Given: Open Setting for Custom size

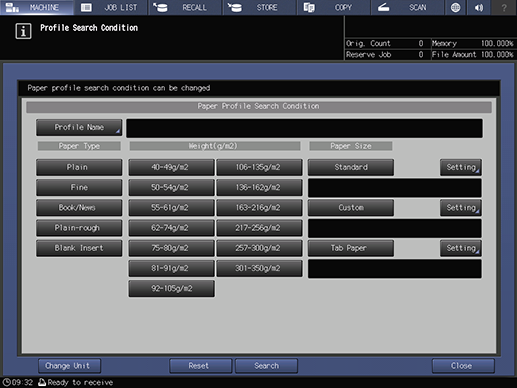Looking at the screenshot, I should tap(461, 208).
